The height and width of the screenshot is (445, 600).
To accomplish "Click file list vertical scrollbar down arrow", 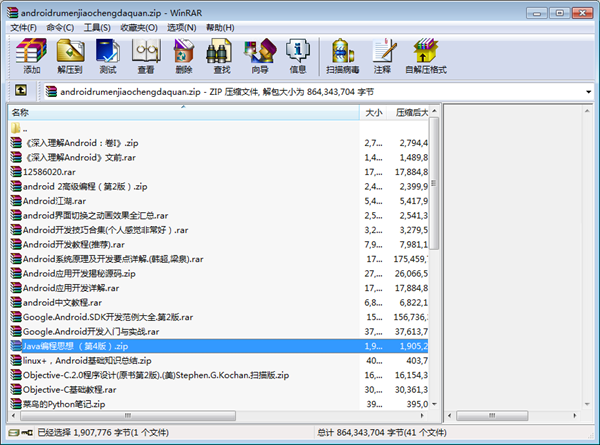I will coord(434,404).
